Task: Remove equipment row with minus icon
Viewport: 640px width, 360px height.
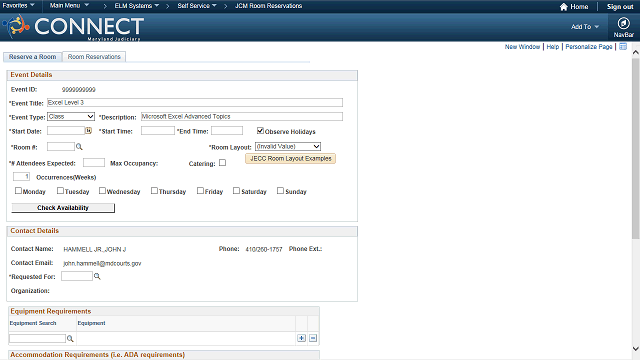Action: (x=313, y=338)
